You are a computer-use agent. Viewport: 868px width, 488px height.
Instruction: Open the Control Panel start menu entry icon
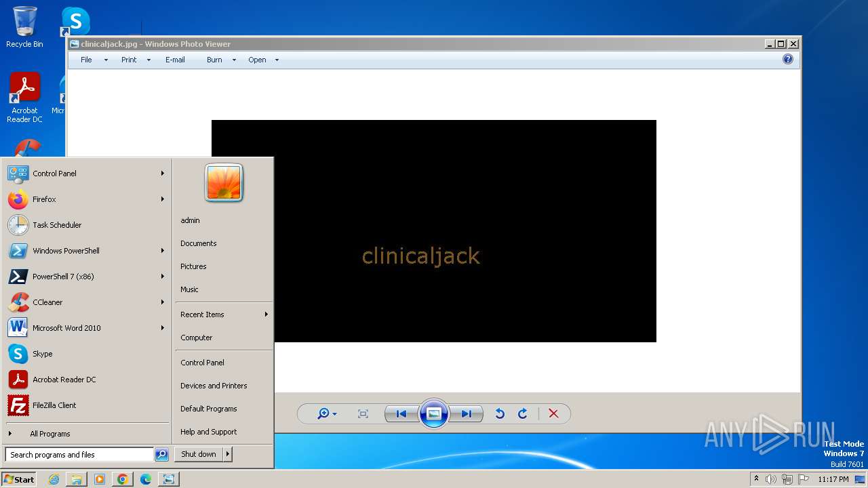[18, 174]
